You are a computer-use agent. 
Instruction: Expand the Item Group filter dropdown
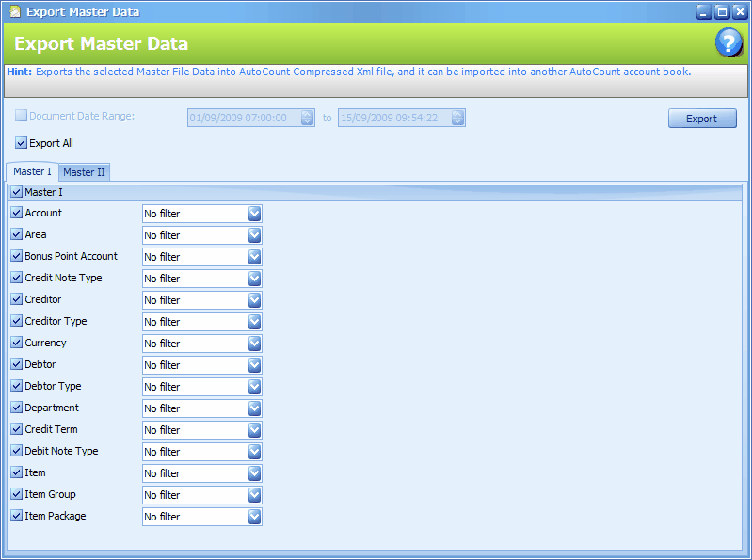point(255,495)
